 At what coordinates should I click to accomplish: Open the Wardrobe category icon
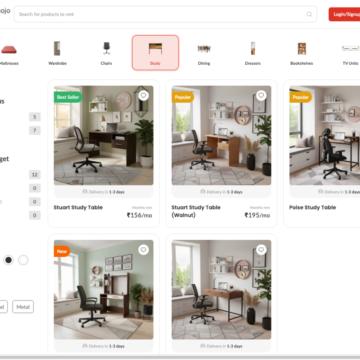(x=57, y=49)
